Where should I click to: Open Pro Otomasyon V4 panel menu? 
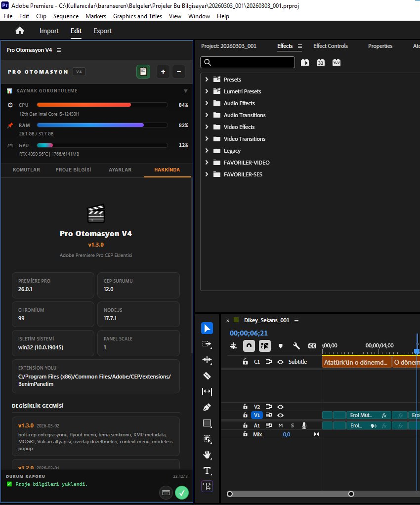pyautogui.click(x=59, y=50)
